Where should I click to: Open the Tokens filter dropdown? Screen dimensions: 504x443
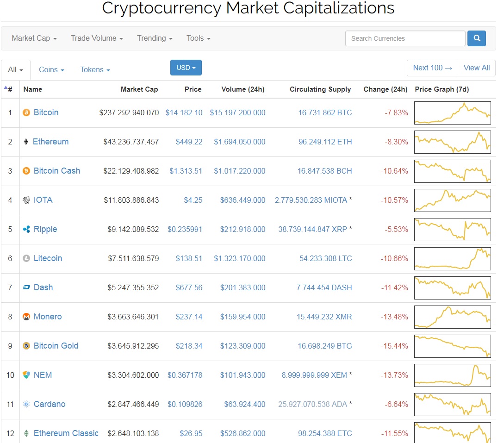95,70
